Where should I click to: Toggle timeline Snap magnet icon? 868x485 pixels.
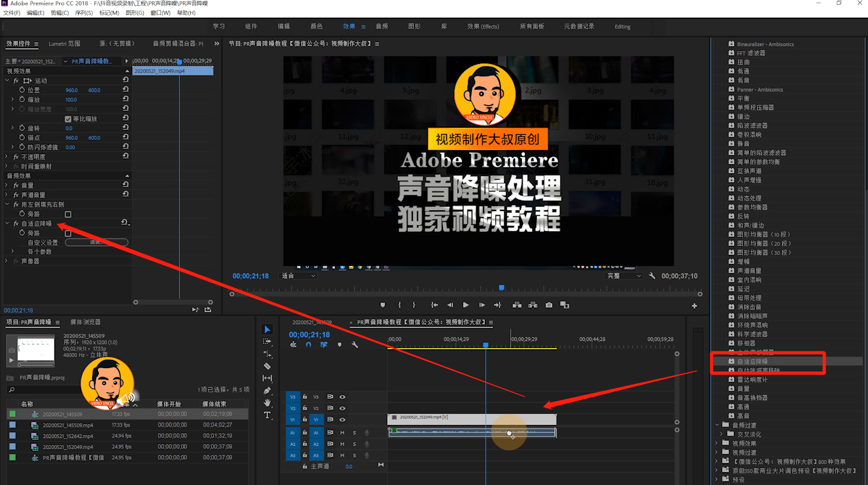[x=309, y=345]
